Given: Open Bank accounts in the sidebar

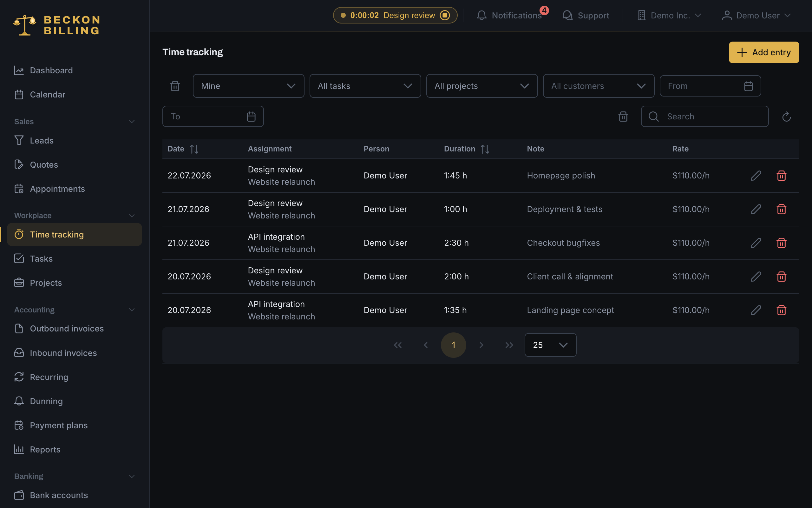Looking at the screenshot, I should 75,495.
